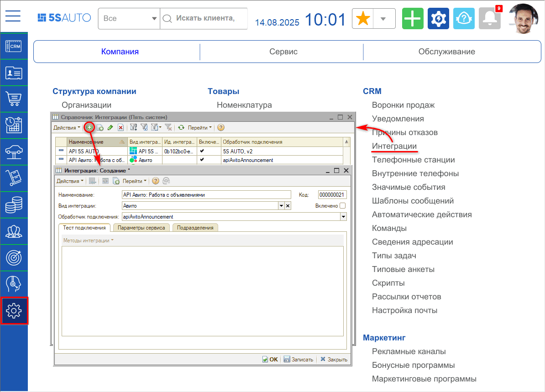The width and height of the screenshot is (545, 392).
Task: Open the highlighted gear settings in the sidebar
Action: tap(14, 311)
